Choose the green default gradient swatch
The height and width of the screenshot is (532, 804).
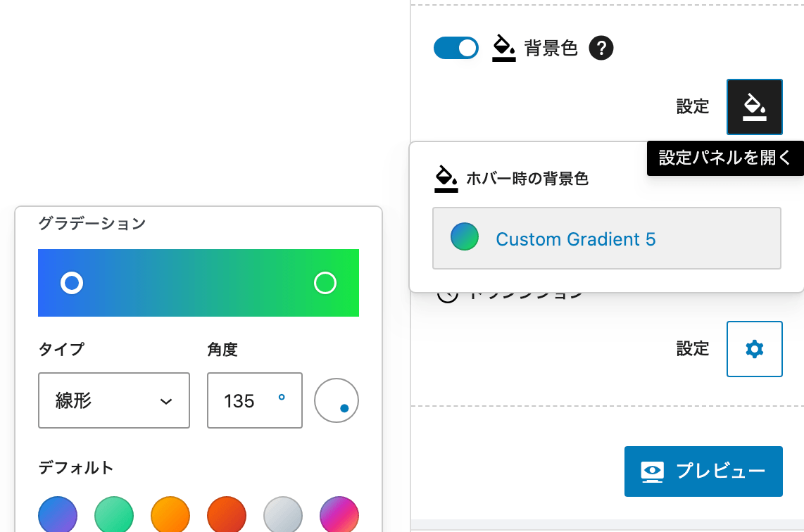pyautogui.click(x=114, y=514)
